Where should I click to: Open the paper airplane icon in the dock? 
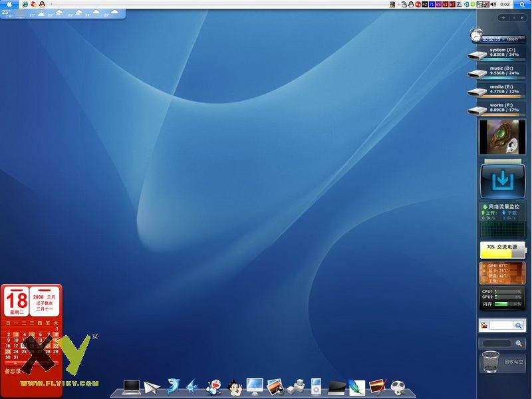point(152,387)
